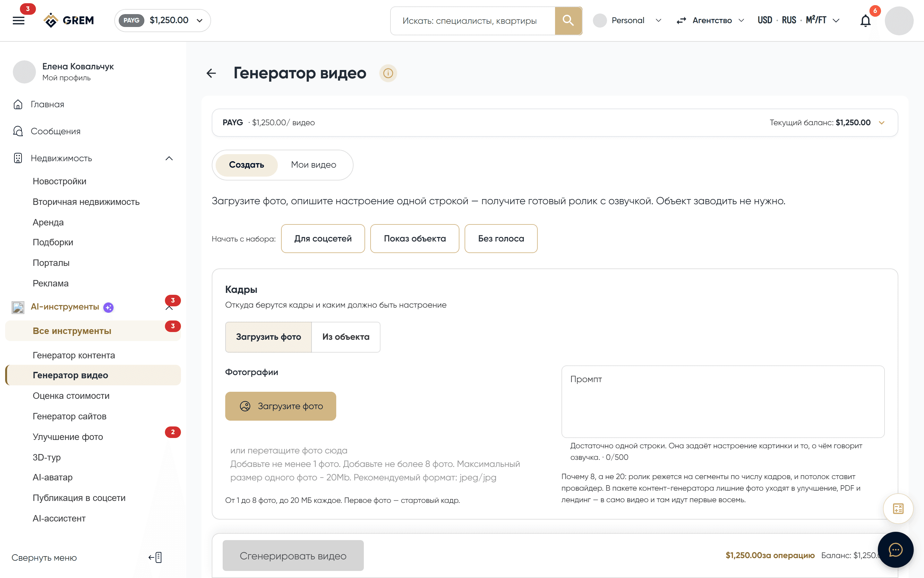Click the user avatar in header
The image size is (924, 578).
pos(899,21)
